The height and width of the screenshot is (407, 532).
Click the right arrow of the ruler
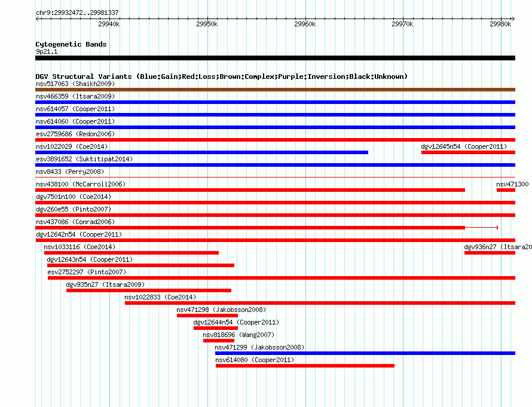click(x=513, y=19)
